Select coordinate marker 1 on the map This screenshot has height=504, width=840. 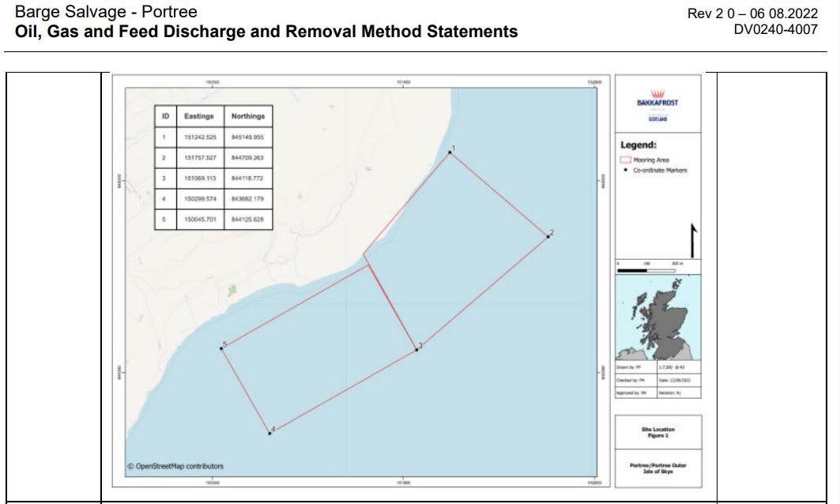click(x=450, y=152)
